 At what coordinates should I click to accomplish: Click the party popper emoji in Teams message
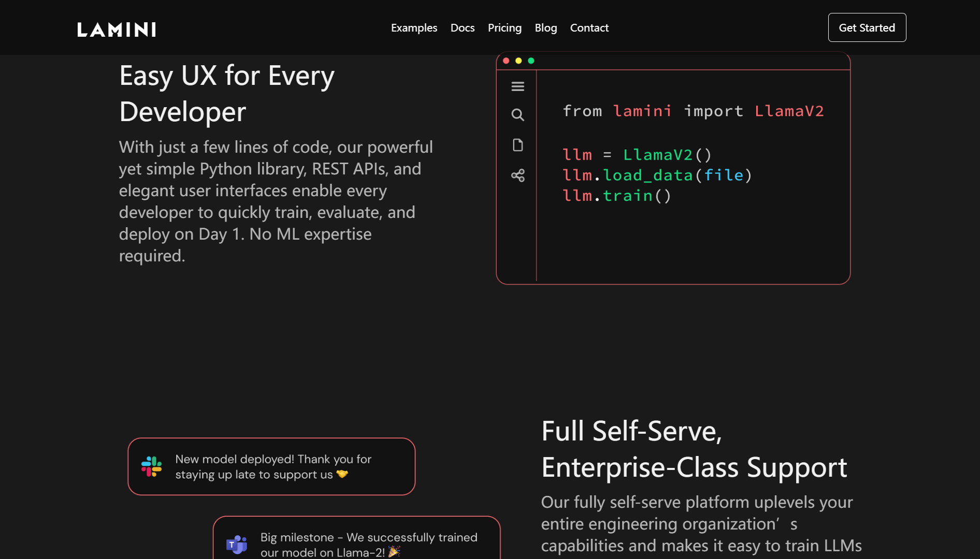[x=394, y=552]
